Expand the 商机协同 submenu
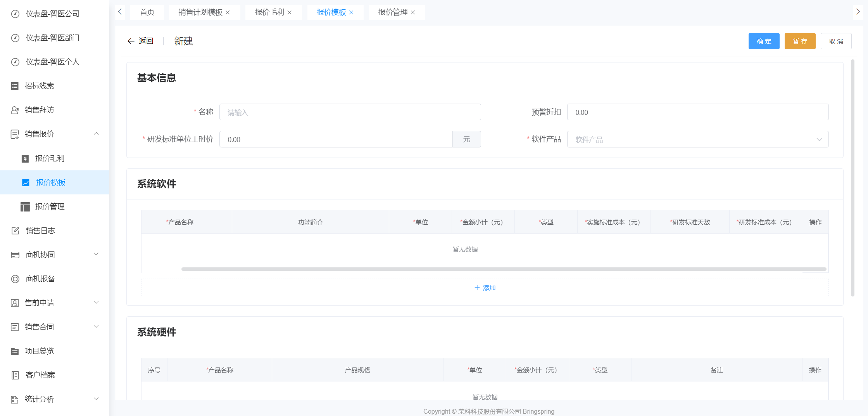Screen dimensions: 868x416 click(96, 255)
